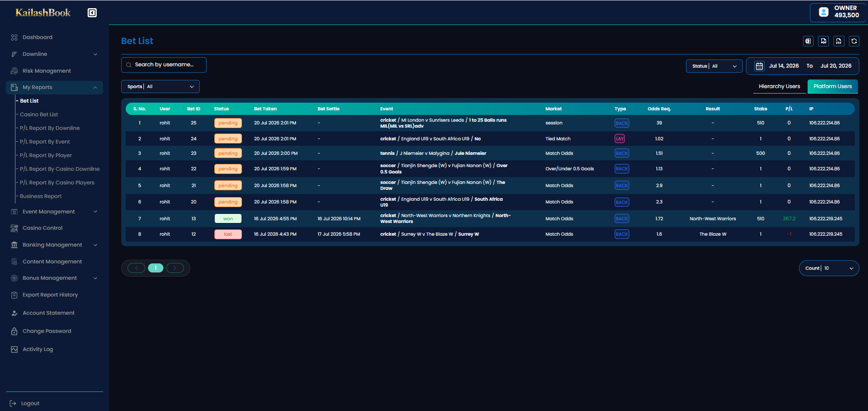Click the Banking Management bank icon
The height and width of the screenshot is (411, 868).
14,245
